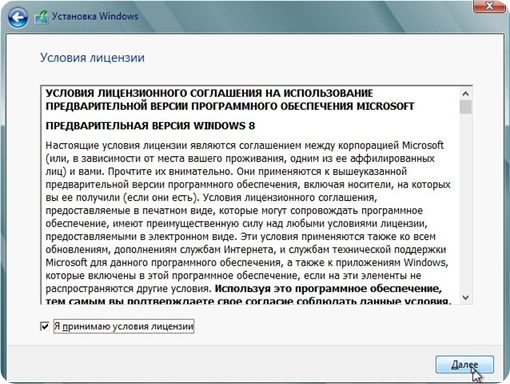Uncheck "Я принимаю условия лицензии" checkbox
Viewport: 510px width, 384px height.
click(44, 326)
